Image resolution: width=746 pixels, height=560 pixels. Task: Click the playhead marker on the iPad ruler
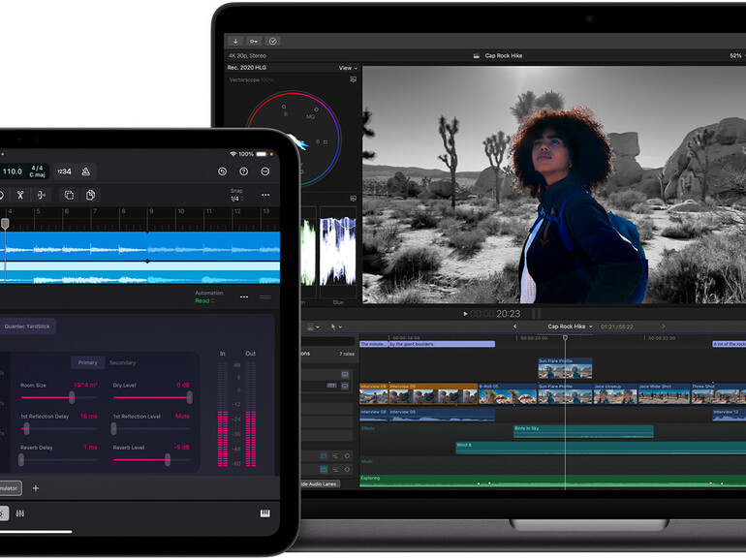click(x=5, y=224)
